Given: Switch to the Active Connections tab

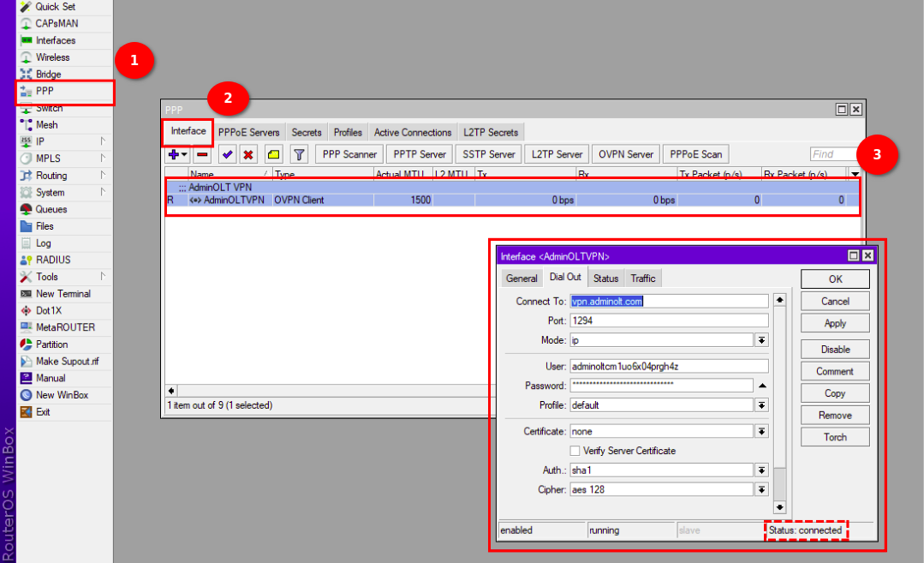Looking at the screenshot, I should [413, 133].
